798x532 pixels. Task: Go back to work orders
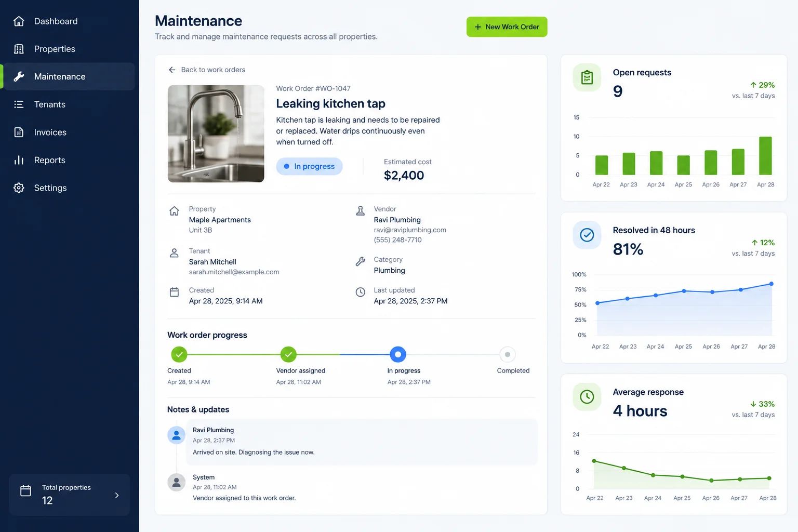pyautogui.click(x=207, y=70)
